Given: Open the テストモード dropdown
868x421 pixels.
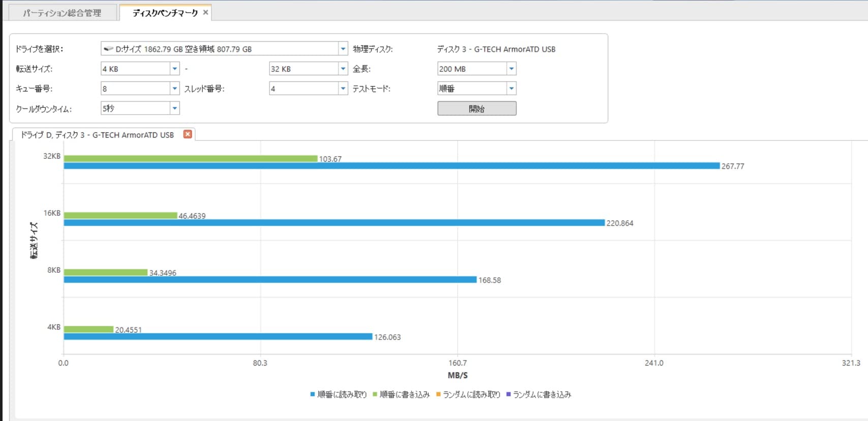Looking at the screenshot, I should tap(512, 89).
